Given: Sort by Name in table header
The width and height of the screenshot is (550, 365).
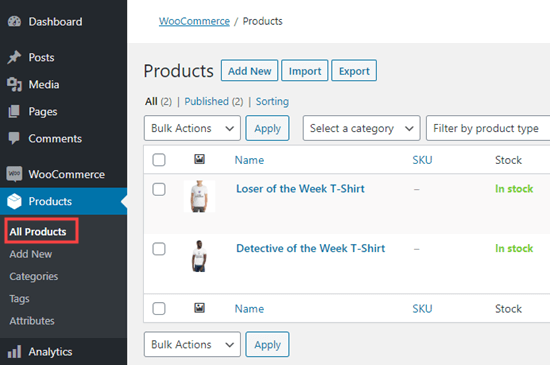Looking at the screenshot, I should point(249,160).
